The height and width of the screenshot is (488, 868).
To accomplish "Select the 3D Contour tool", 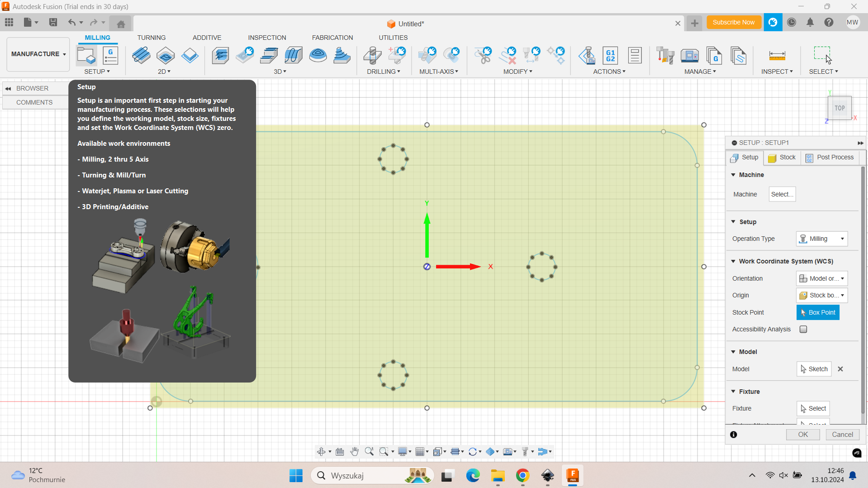I will click(342, 56).
